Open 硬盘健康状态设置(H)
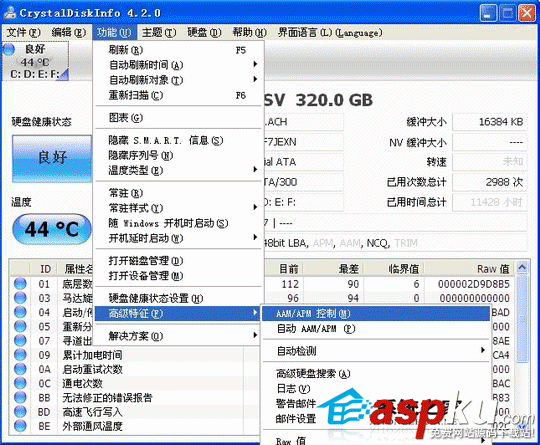This screenshot has height=445, width=540. 178,298
